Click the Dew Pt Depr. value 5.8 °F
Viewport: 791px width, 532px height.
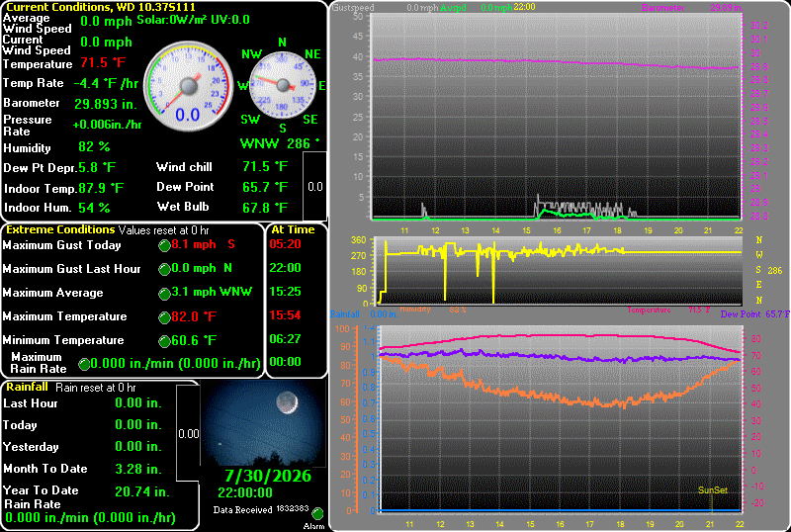pyautogui.click(x=97, y=167)
